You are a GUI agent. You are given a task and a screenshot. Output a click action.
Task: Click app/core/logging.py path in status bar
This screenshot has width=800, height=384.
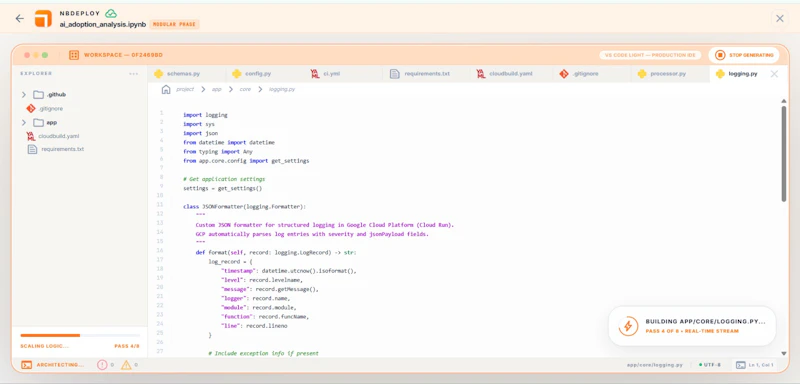pyautogui.click(x=655, y=365)
